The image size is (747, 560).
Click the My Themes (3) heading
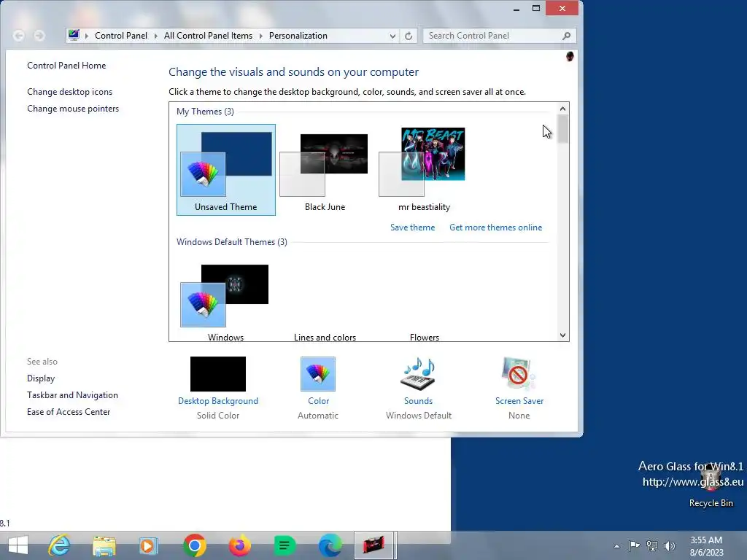205,112
